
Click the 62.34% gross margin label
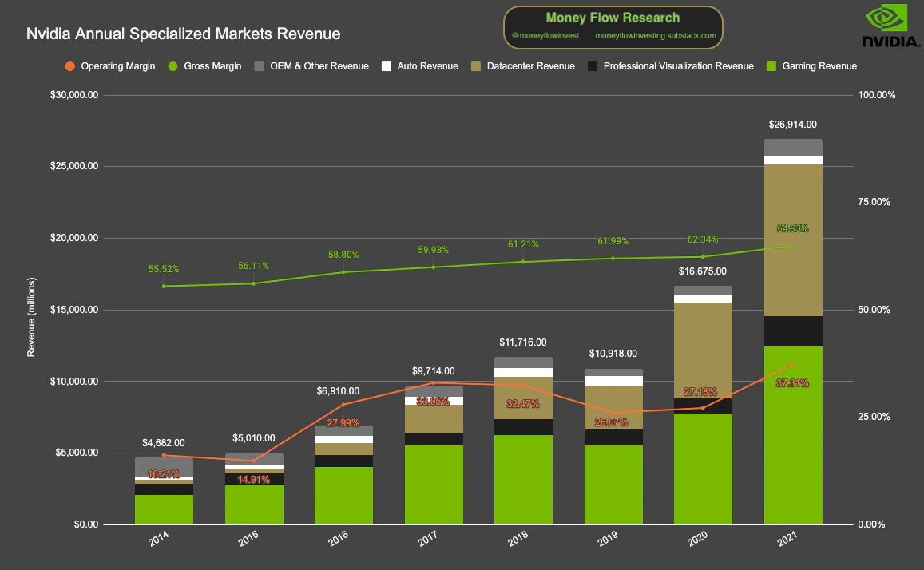pyautogui.click(x=703, y=239)
